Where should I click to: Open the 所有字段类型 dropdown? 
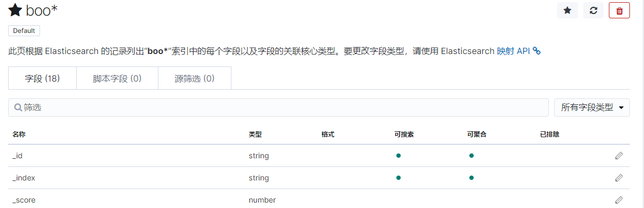point(592,108)
